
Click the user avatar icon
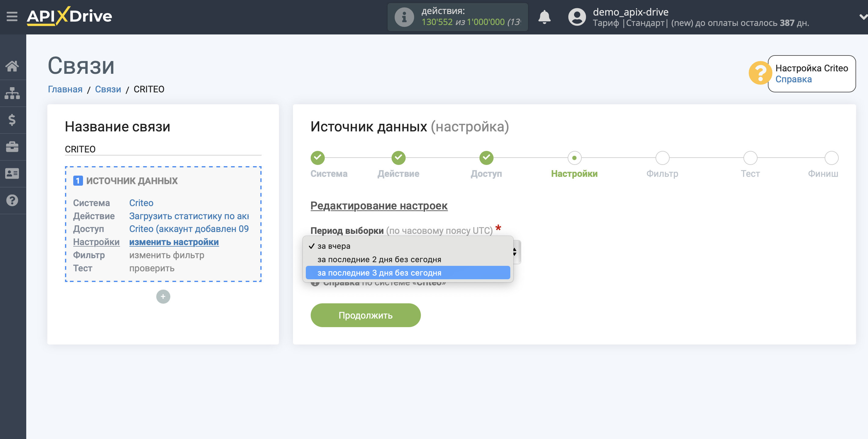577,17
